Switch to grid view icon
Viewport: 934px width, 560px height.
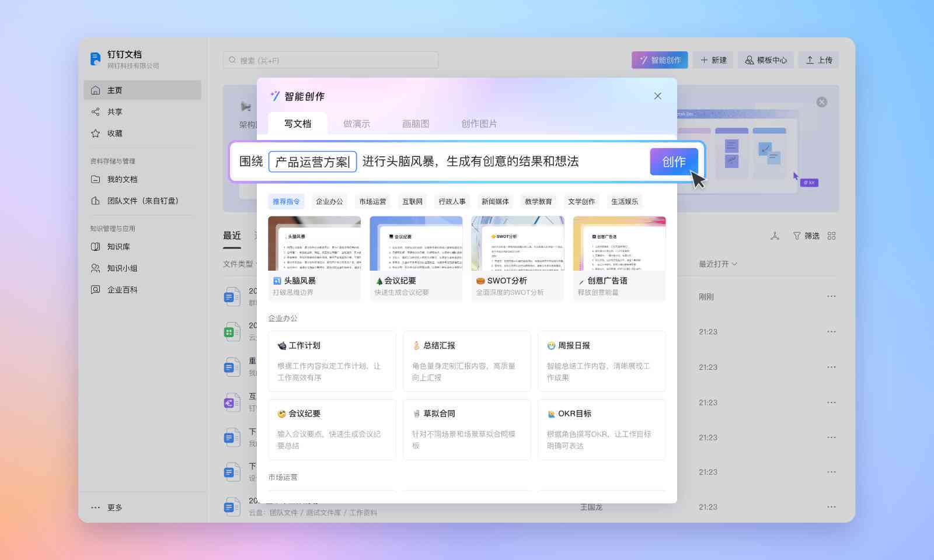point(832,236)
